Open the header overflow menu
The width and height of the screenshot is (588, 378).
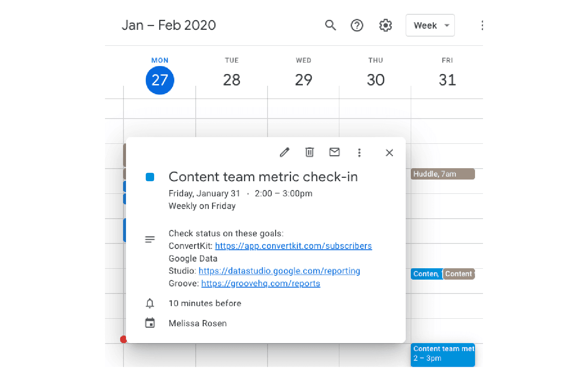click(482, 25)
